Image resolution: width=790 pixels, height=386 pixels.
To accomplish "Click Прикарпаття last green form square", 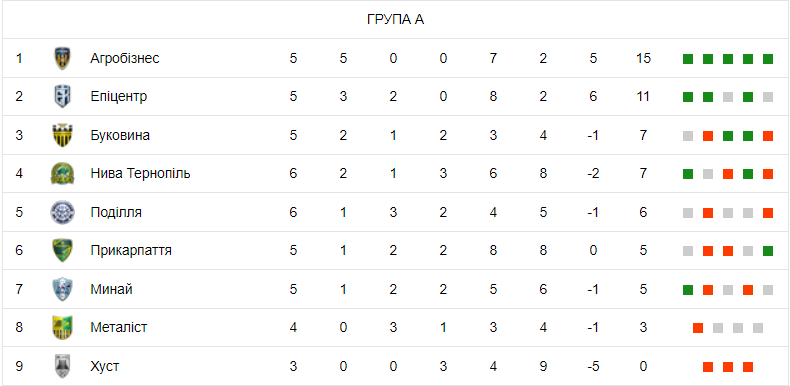I will [x=768, y=251].
